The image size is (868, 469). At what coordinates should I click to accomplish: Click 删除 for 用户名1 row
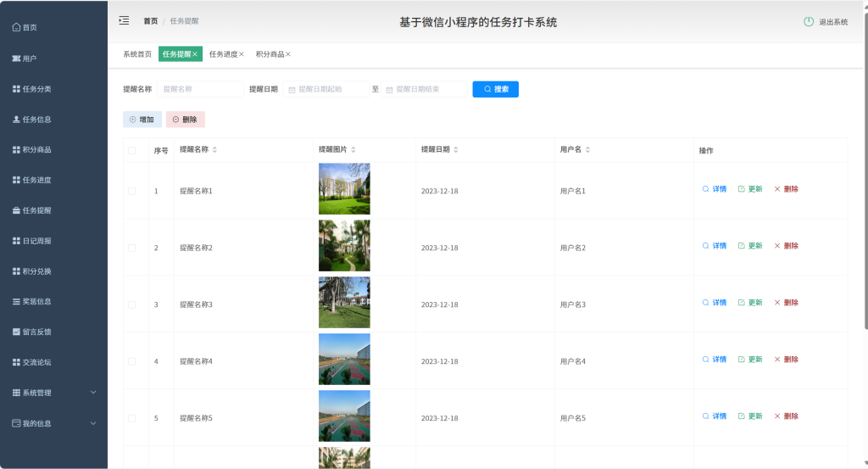pyautogui.click(x=786, y=189)
